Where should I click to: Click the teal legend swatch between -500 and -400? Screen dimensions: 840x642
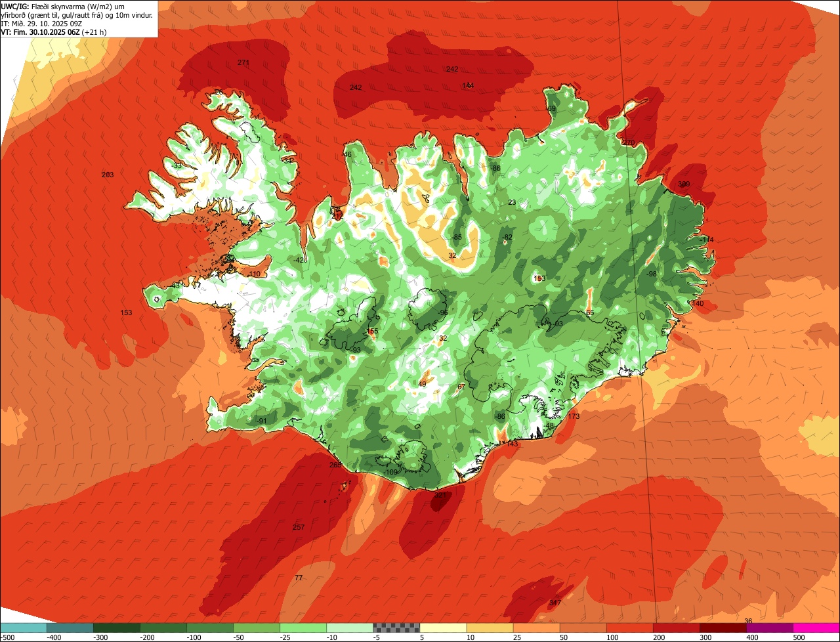coord(23,628)
